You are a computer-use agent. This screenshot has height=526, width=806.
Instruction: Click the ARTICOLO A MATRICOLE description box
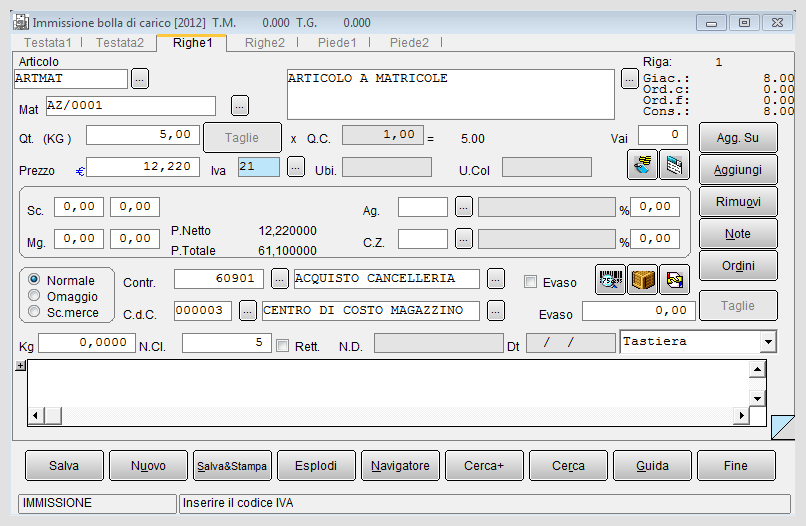point(451,95)
